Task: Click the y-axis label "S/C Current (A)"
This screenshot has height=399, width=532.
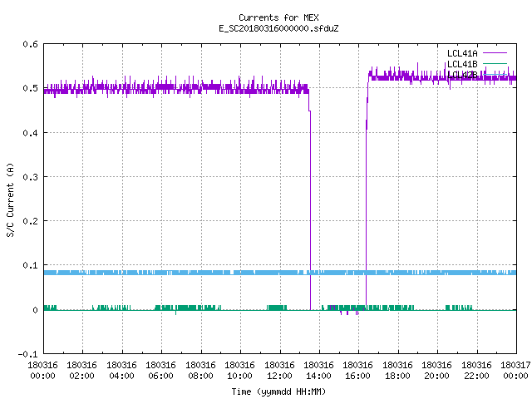Action: click(x=10, y=200)
